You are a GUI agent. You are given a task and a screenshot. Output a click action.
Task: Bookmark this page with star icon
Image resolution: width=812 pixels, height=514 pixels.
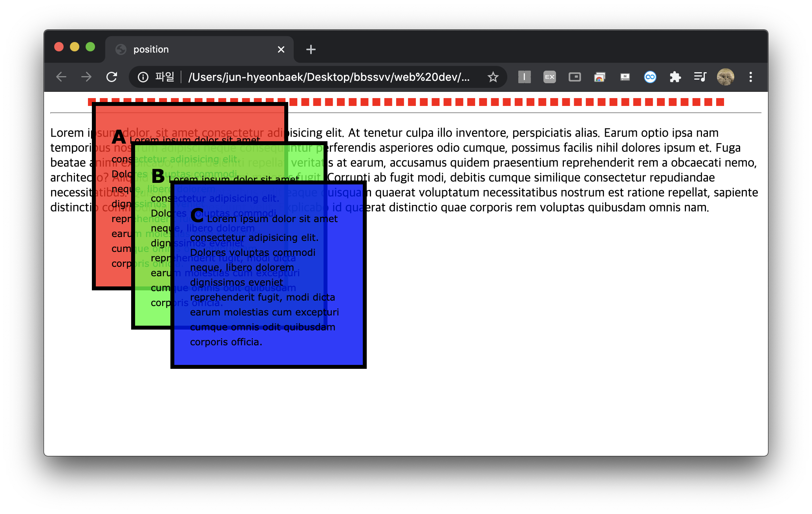[x=493, y=77]
